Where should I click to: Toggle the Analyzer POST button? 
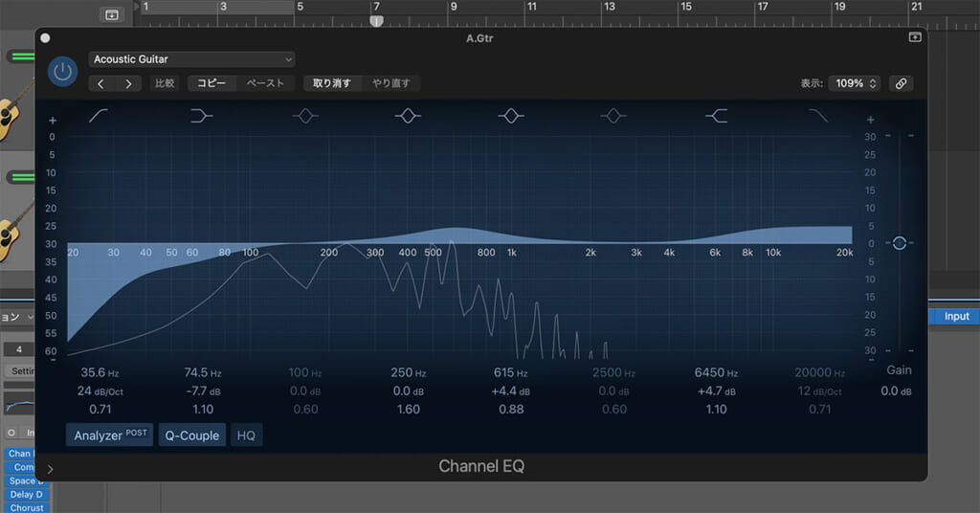[x=109, y=435]
